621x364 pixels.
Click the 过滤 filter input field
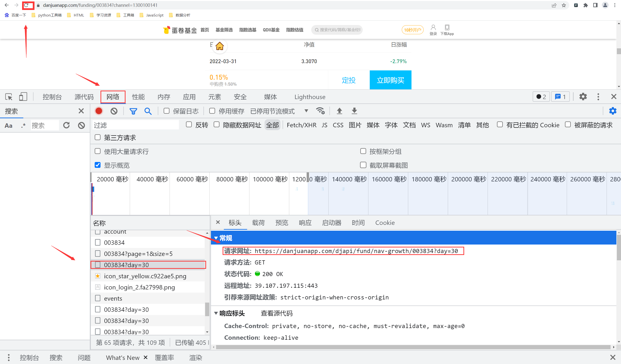point(135,125)
